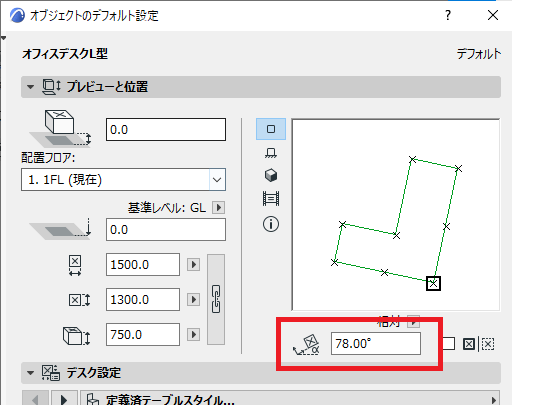Screen dimensions: 535x405
Task: Click the オフィスデスクL型 object name
Action: [65, 54]
